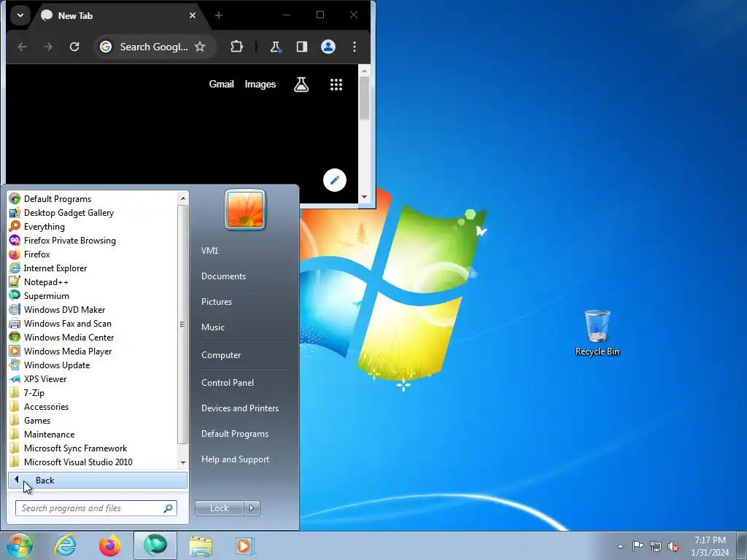Open the Google apps grid
The width and height of the screenshot is (747, 560).
[x=336, y=85]
